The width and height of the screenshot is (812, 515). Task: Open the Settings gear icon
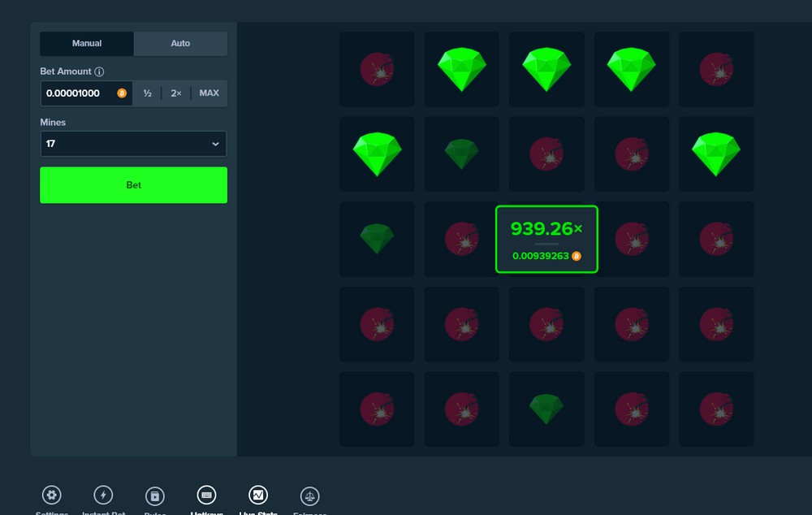pyautogui.click(x=52, y=495)
